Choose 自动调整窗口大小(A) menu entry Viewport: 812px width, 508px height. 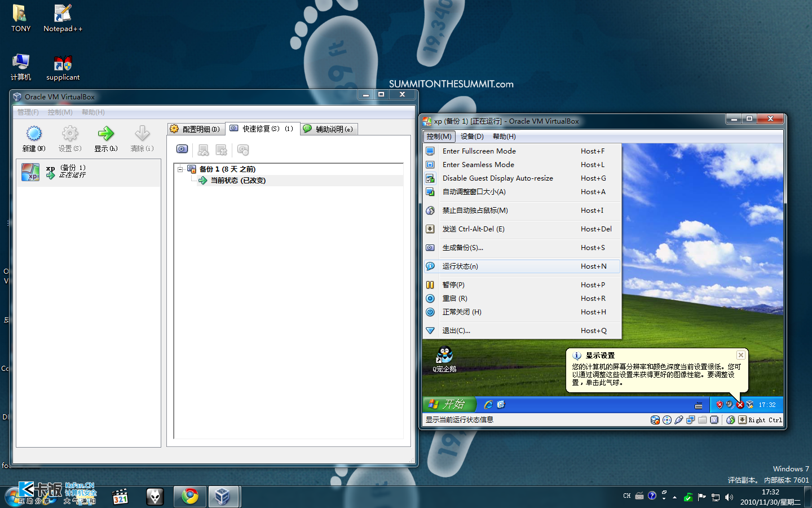click(522, 191)
